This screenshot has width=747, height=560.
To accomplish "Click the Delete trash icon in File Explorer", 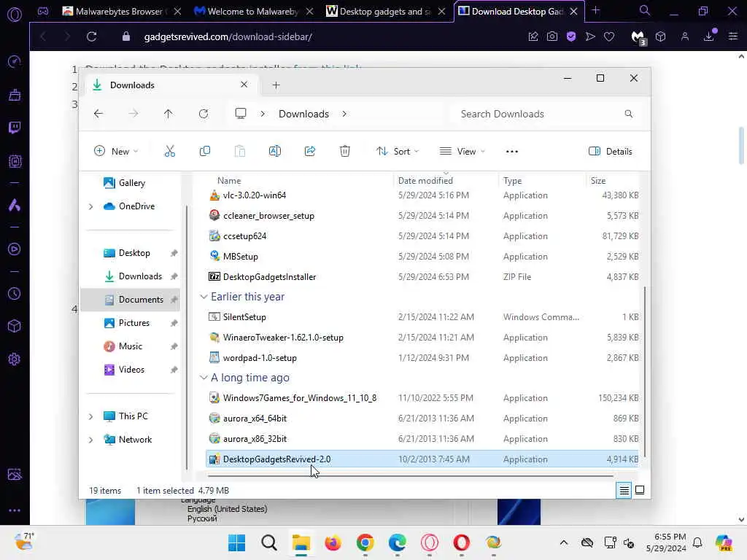I will [345, 152].
